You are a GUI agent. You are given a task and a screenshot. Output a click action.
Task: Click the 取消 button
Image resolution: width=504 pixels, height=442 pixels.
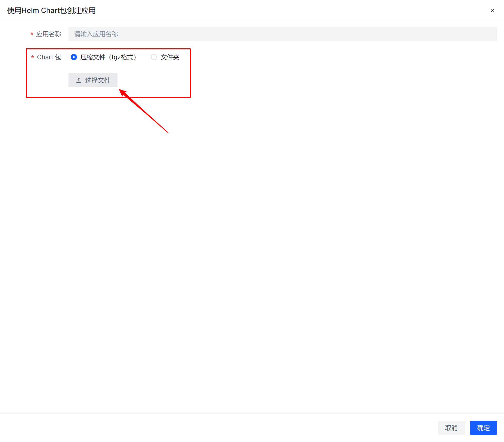[451, 428]
